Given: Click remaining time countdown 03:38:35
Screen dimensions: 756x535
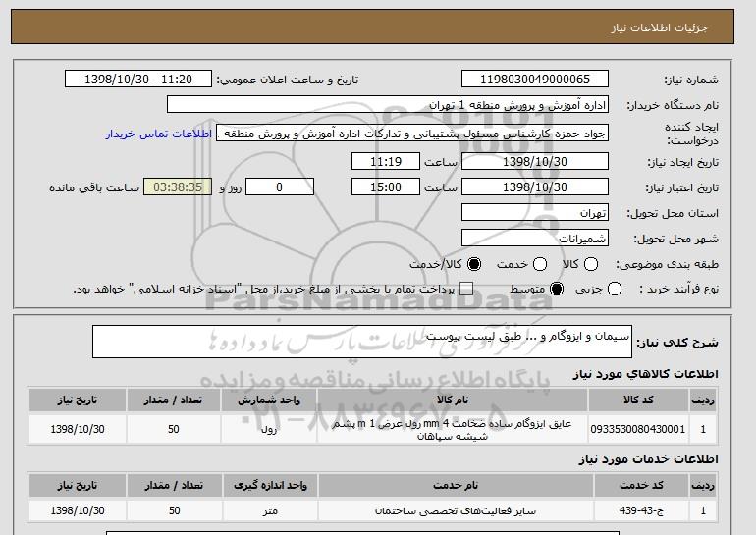Looking at the screenshot, I should pos(178,187).
